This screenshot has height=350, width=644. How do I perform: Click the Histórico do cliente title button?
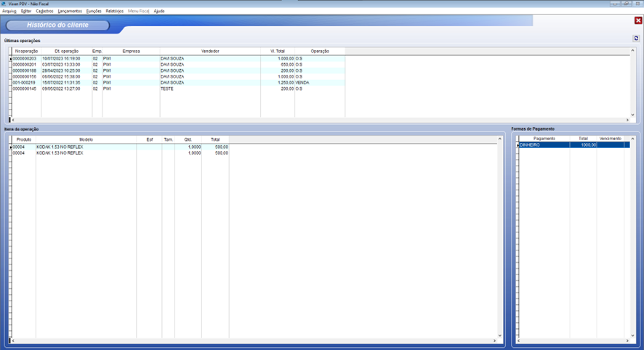point(57,25)
